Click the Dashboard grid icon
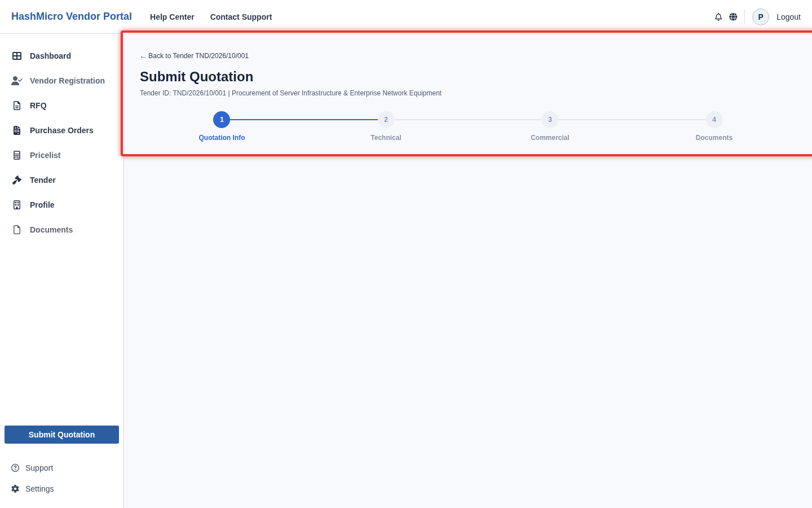The height and width of the screenshot is (508, 812). (17, 56)
